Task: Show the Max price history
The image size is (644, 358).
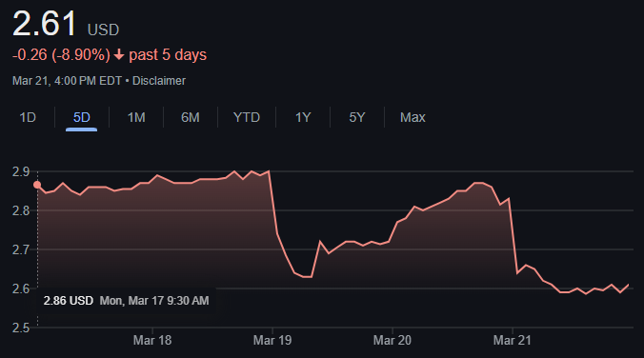Action: pos(413,118)
